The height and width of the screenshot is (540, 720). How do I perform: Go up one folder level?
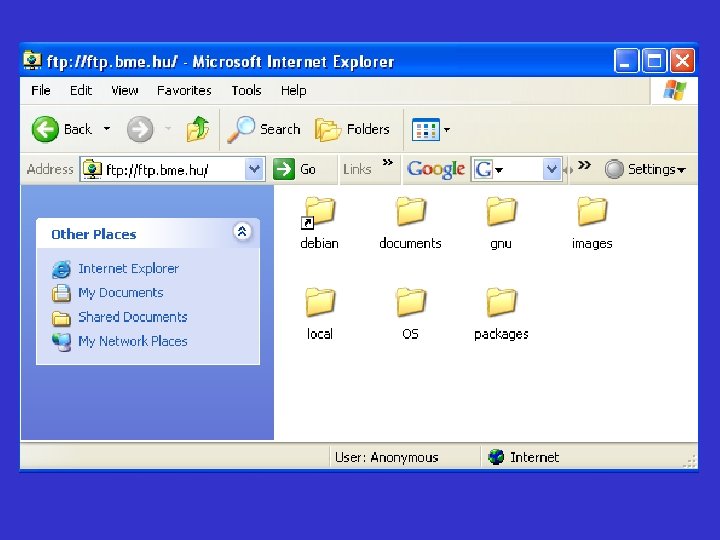[x=197, y=129]
